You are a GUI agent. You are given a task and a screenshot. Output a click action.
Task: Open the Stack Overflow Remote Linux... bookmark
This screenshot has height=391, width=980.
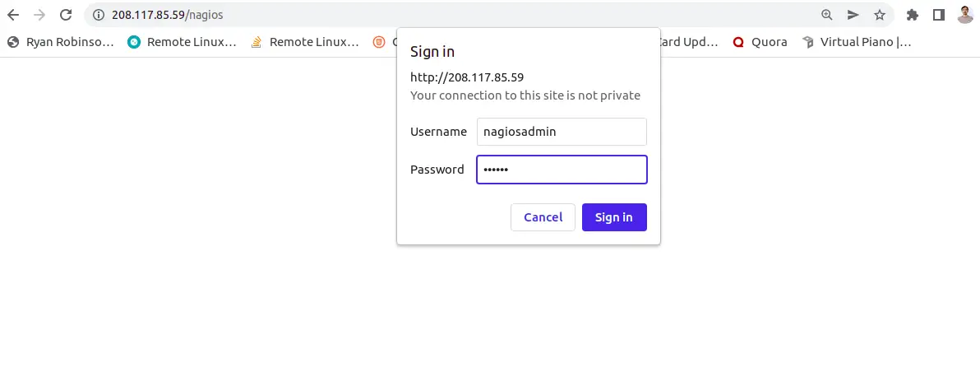coord(304,42)
